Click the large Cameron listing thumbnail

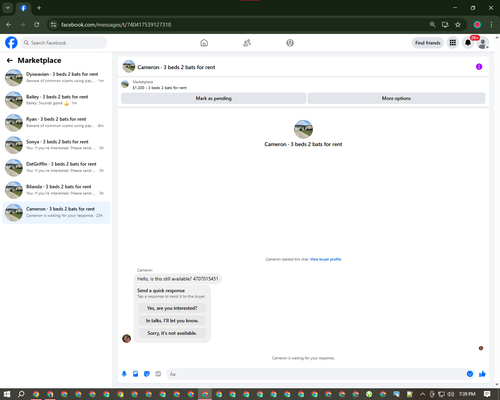[303, 129]
